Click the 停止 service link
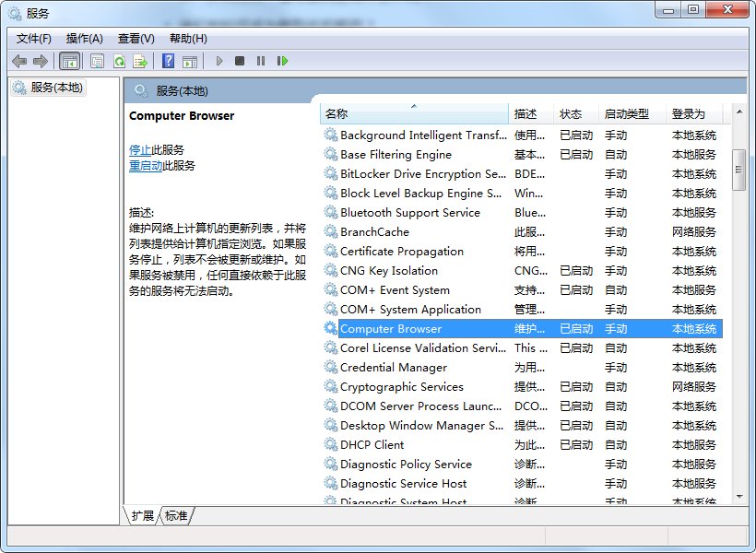The image size is (756, 553). tap(140, 149)
